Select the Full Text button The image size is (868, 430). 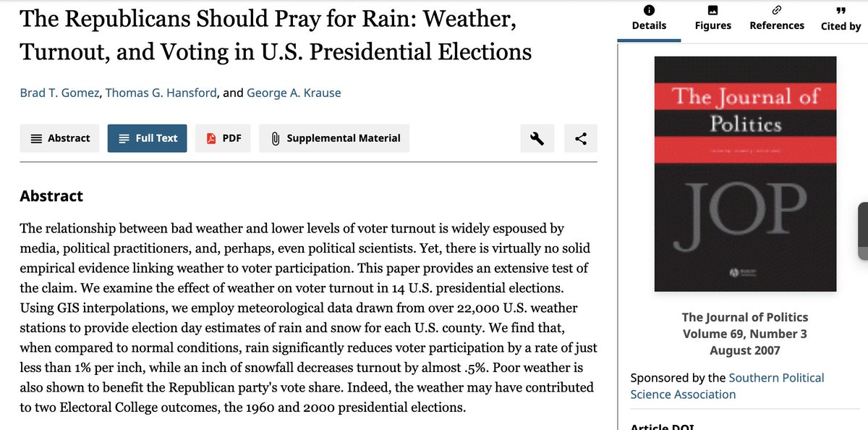click(x=148, y=138)
